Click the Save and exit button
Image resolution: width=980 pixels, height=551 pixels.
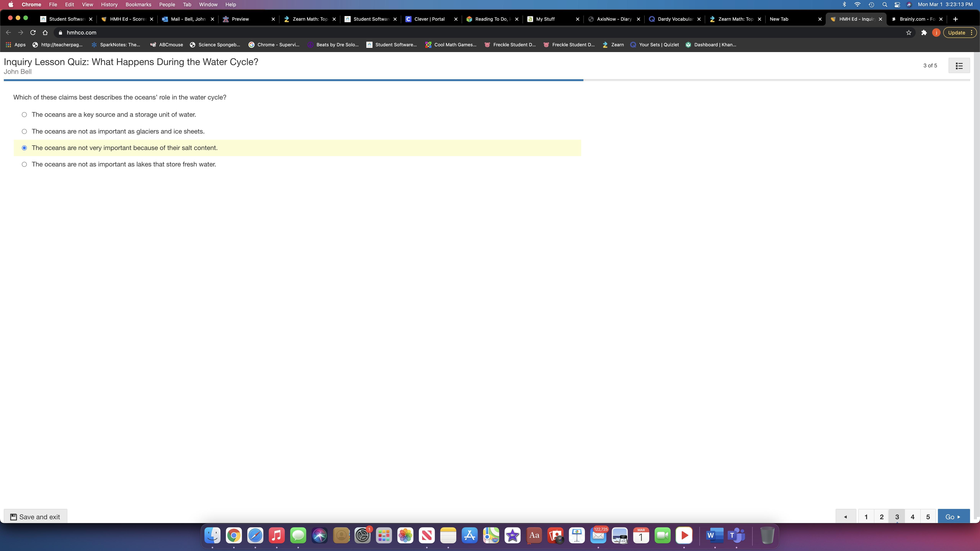(x=35, y=517)
